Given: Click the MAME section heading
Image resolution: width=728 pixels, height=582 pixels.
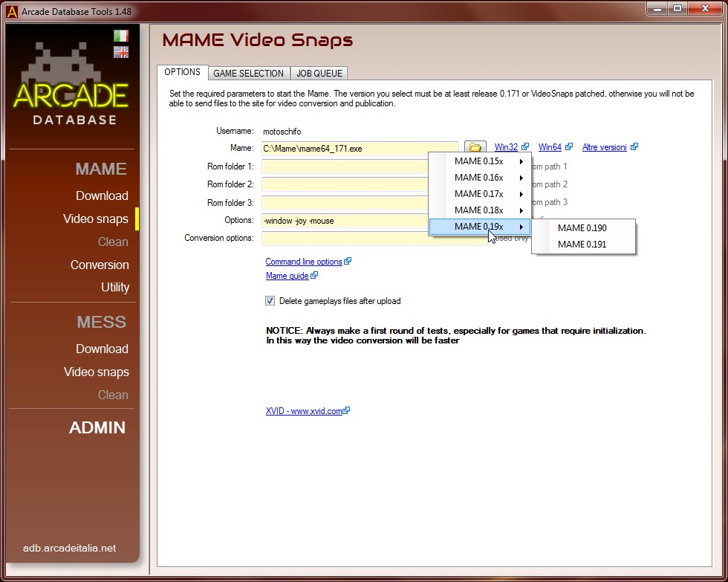Looking at the screenshot, I should point(101,169).
